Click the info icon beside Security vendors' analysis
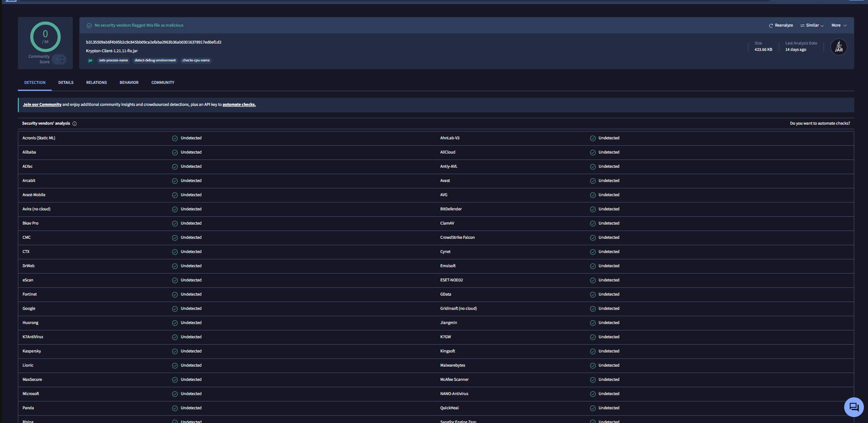This screenshot has width=868, height=423. click(75, 124)
